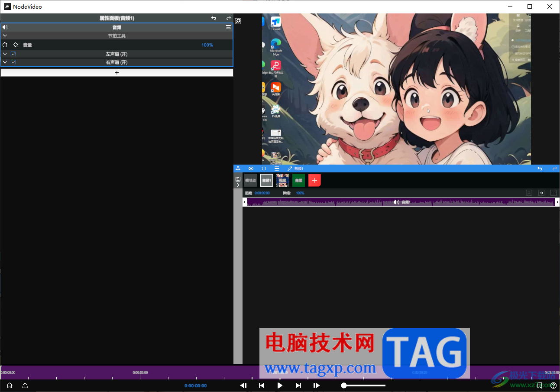Toggle the 右声道 checkbox
This screenshot has height=392, width=560.
13,62
